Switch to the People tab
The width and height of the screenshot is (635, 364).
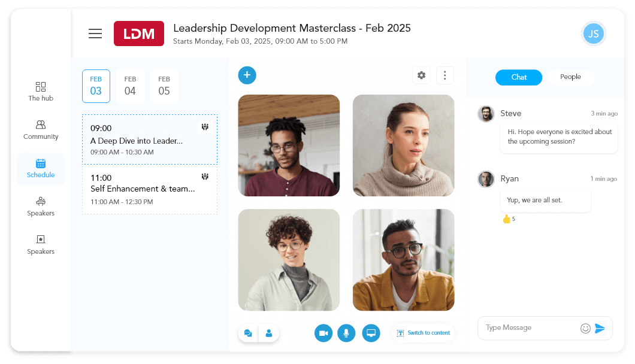(x=570, y=77)
